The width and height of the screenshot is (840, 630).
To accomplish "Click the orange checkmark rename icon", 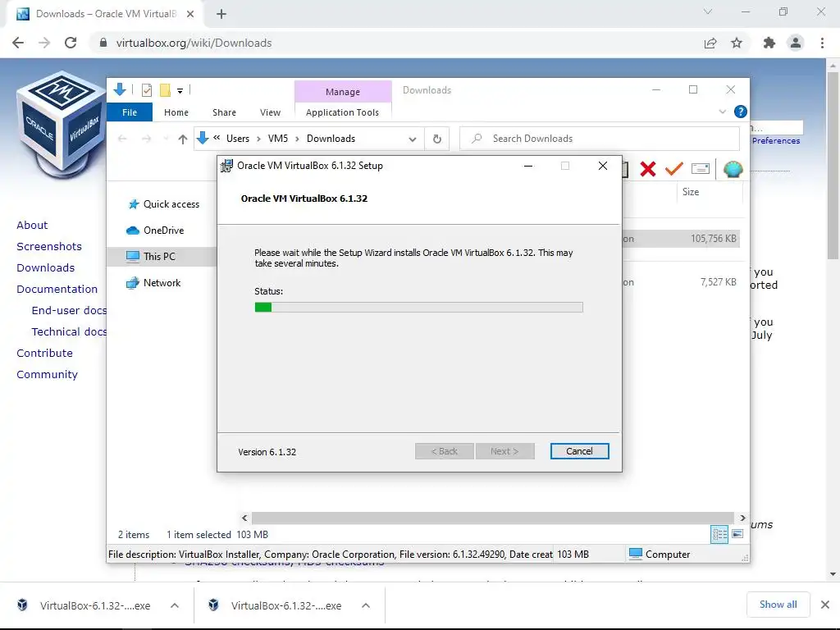I will coord(674,169).
